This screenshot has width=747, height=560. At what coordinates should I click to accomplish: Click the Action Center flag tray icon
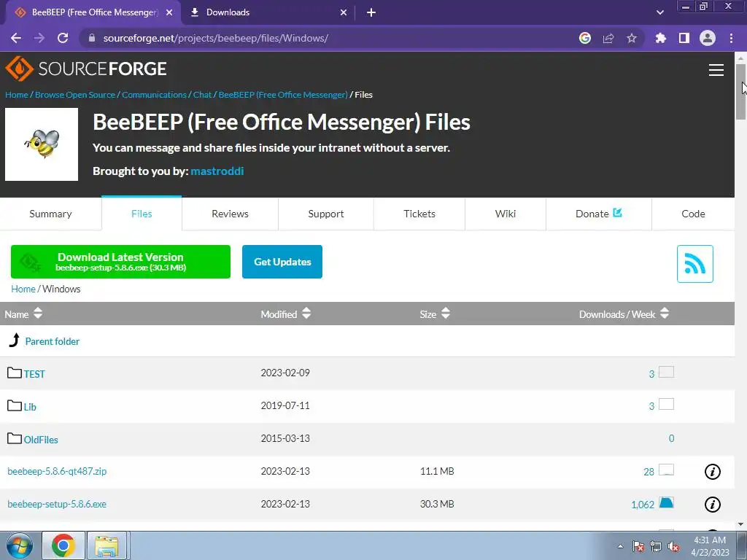[x=638, y=547]
